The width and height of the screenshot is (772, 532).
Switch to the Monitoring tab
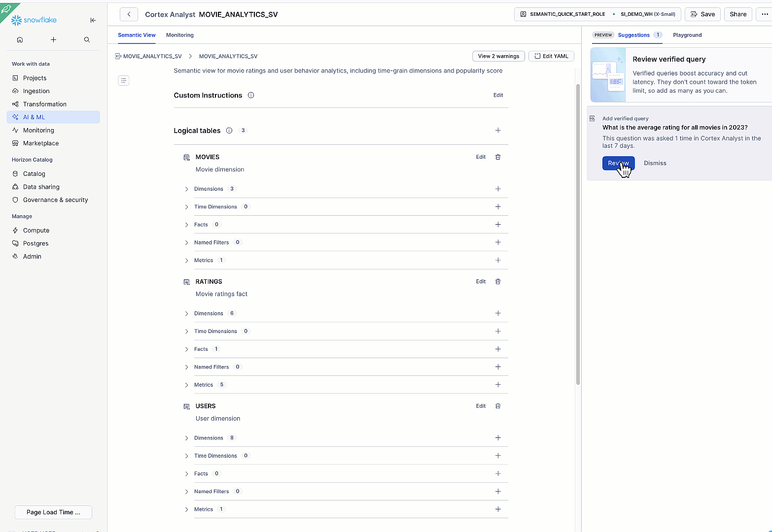coord(179,35)
